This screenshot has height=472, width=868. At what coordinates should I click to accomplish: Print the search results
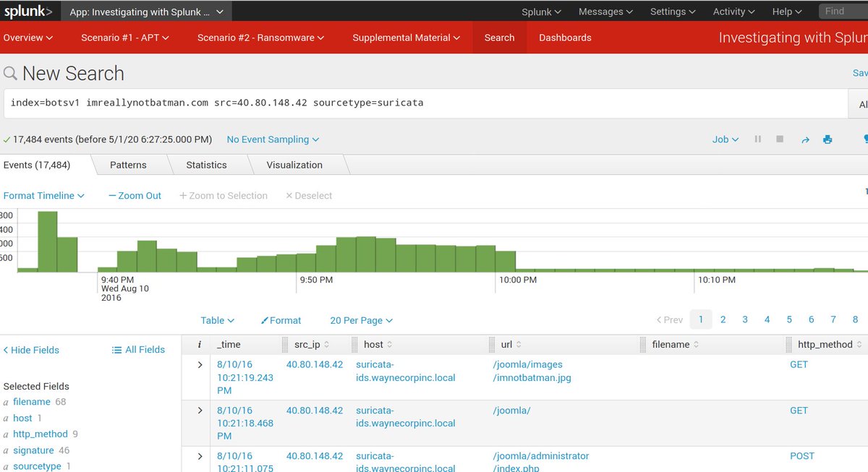(827, 140)
